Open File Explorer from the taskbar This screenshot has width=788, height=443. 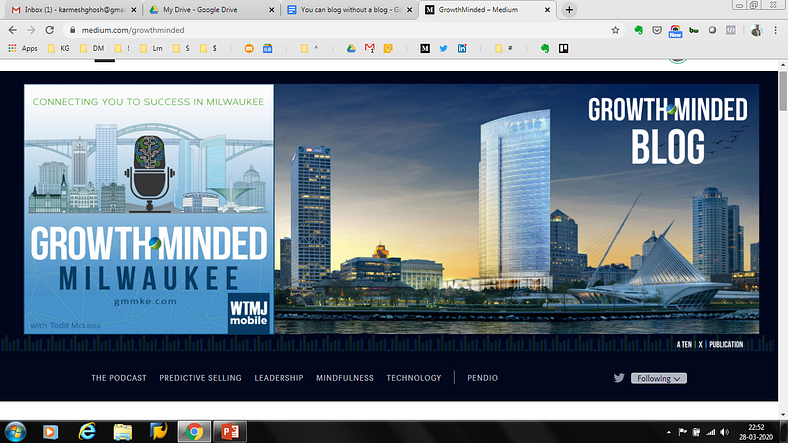click(x=123, y=431)
